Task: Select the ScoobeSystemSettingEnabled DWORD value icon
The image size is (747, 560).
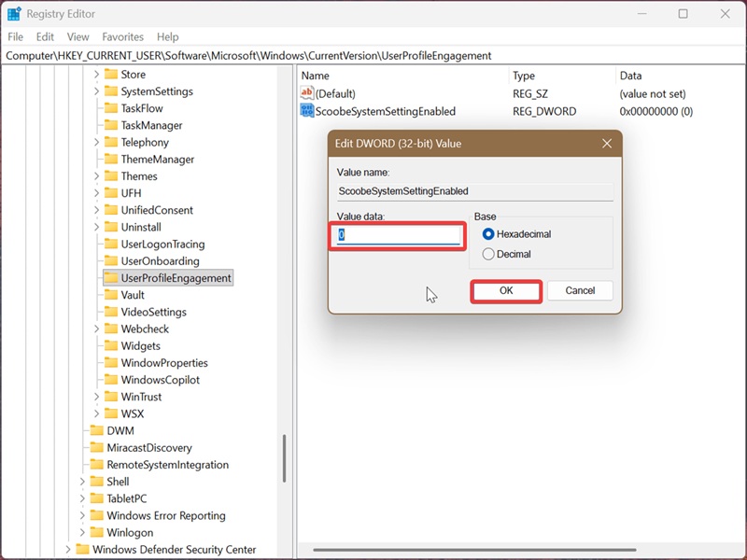Action: point(307,111)
